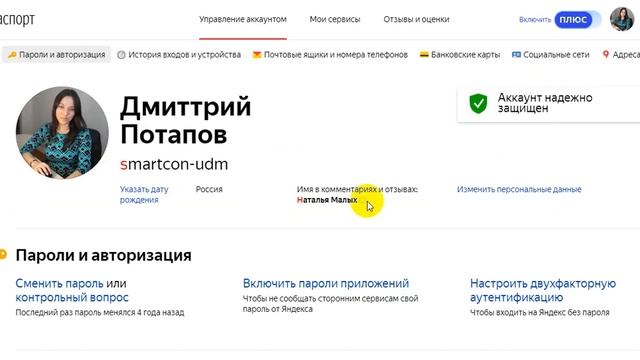Click the large profile photo
This screenshot has height=360, width=640.
[x=62, y=133]
